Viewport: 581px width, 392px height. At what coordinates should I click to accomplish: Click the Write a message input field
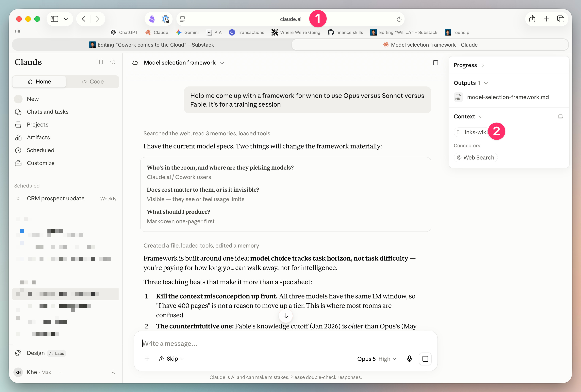[x=286, y=344]
